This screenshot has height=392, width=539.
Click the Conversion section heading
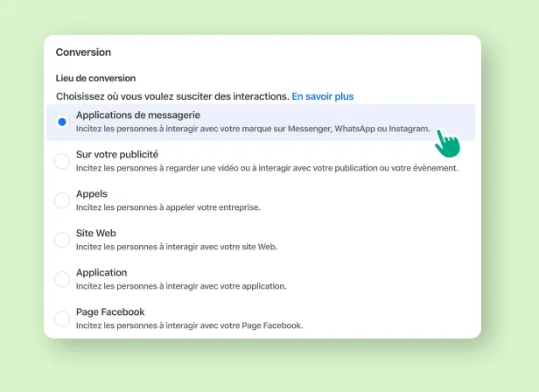83,52
